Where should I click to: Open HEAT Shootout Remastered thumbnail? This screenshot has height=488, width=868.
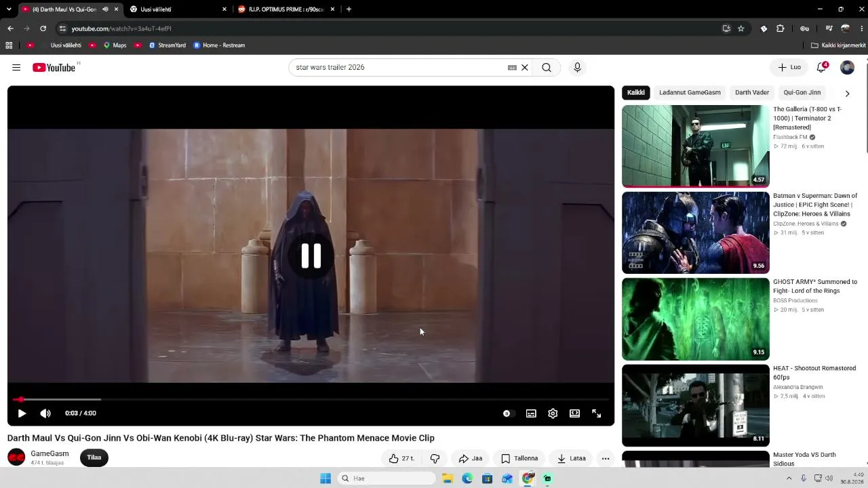tap(696, 405)
